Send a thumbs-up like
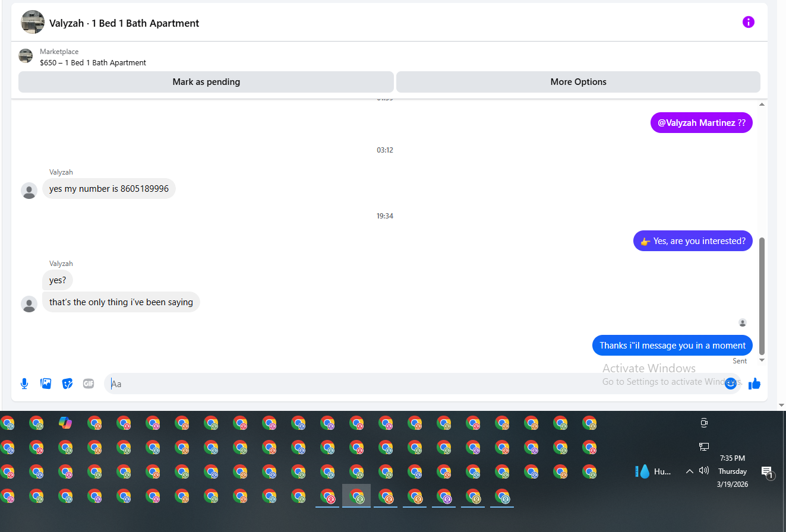The width and height of the screenshot is (786, 532). point(755,384)
